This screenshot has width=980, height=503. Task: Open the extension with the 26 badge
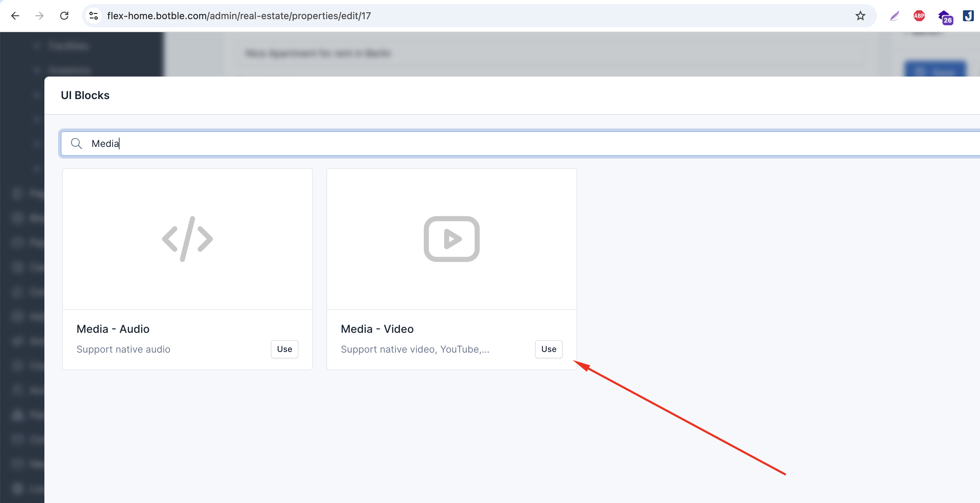944,17
